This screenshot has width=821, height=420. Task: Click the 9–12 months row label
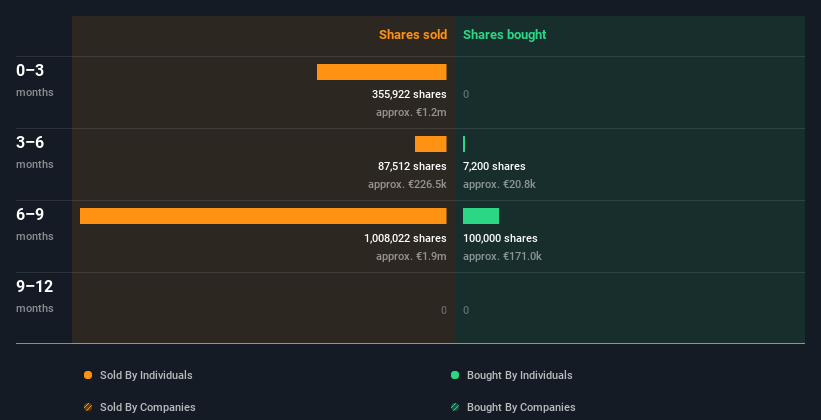35,295
